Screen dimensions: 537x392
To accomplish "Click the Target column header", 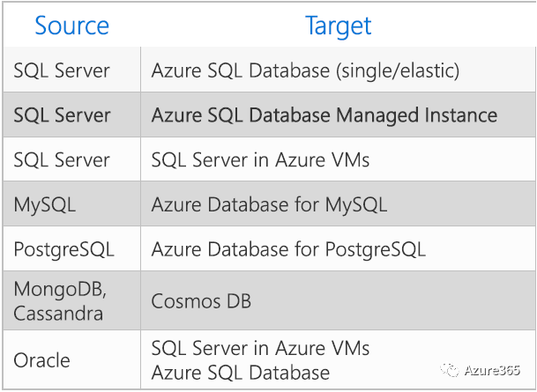I will pos(338,26).
